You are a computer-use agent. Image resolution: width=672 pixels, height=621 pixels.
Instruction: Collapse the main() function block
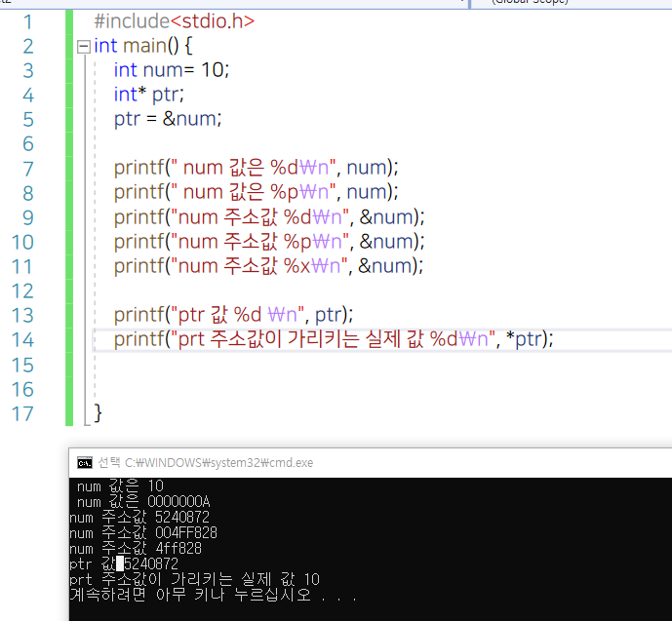[84, 46]
